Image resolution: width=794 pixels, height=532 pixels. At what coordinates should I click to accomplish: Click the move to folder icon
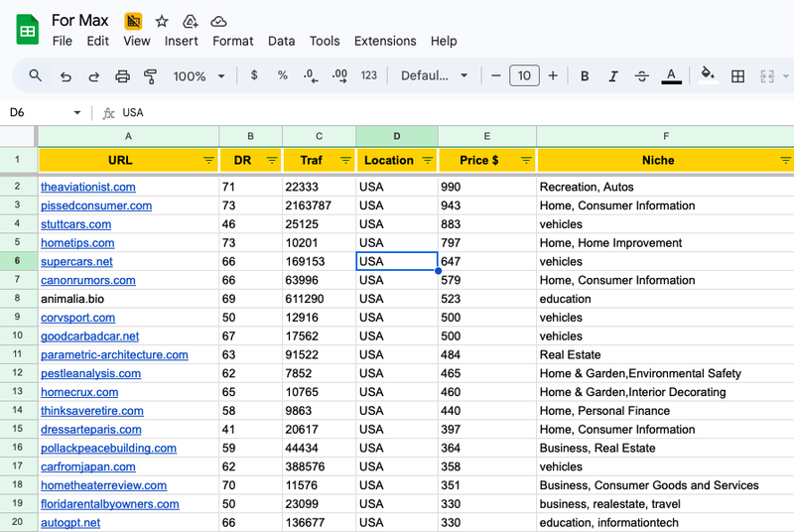click(190, 21)
